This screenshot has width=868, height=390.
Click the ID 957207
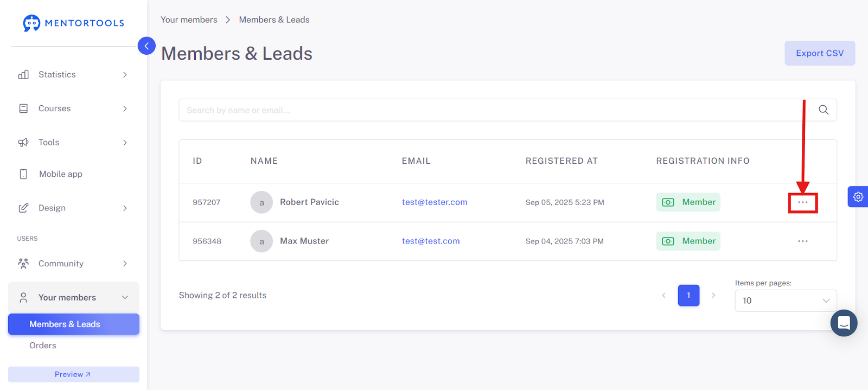[207, 202]
